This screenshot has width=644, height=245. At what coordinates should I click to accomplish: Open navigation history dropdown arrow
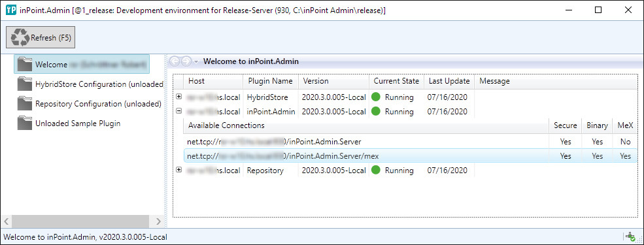(x=196, y=62)
